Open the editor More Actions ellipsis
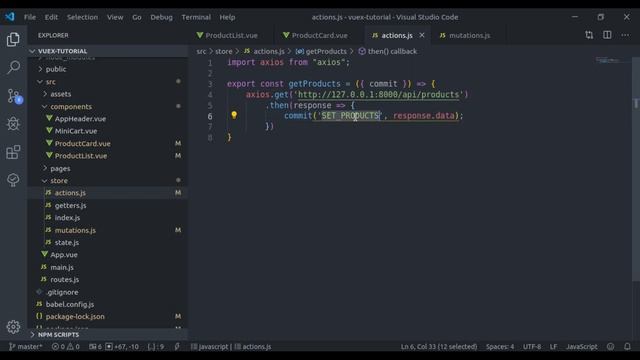 (x=625, y=35)
